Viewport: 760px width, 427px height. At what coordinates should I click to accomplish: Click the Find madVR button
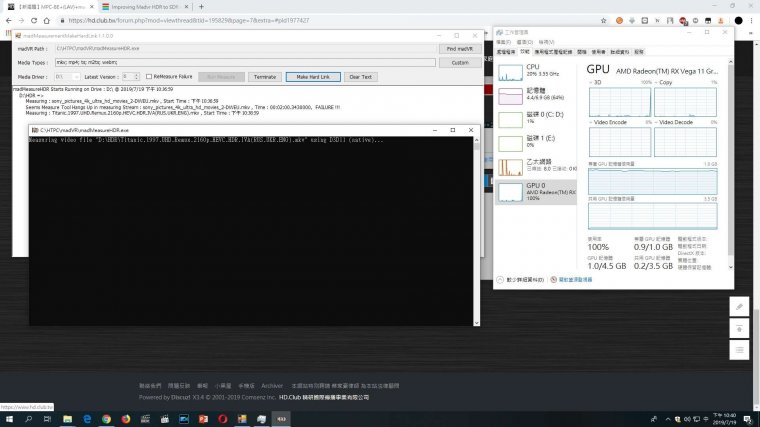tap(460, 48)
